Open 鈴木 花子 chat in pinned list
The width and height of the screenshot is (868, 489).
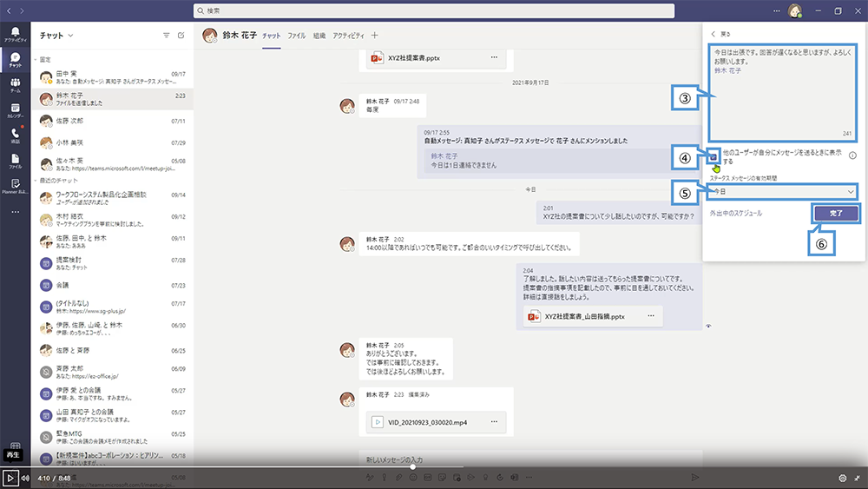[x=113, y=98]
